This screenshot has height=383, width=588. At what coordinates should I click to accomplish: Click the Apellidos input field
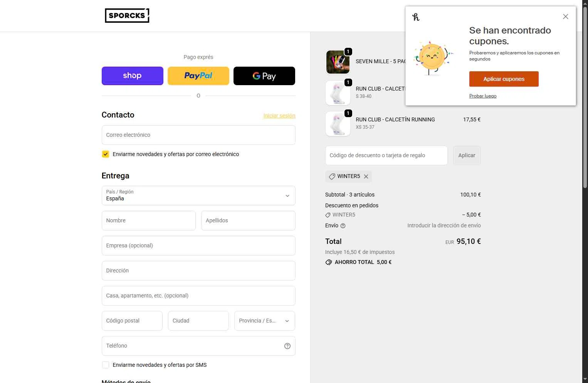(248, 220)
